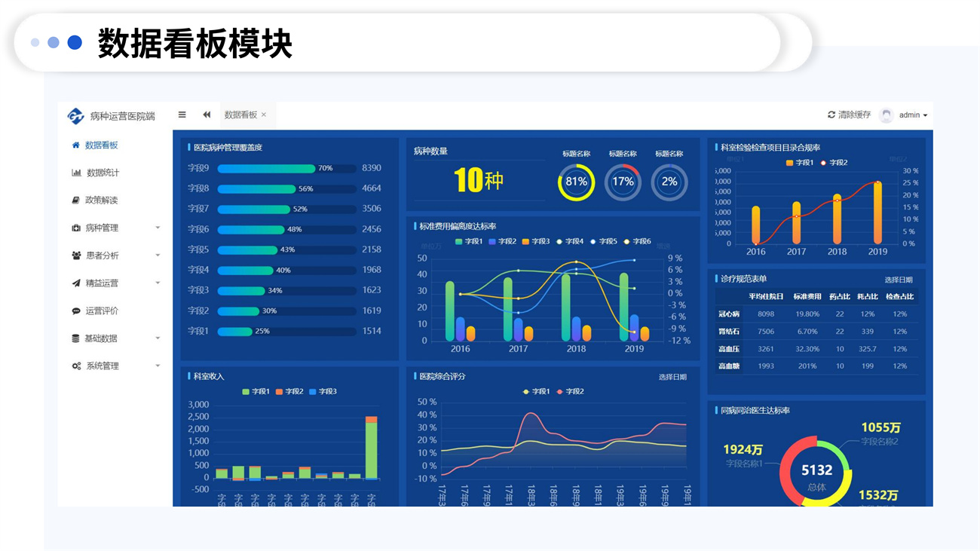Image resolution: width=980 pixels, height=551 pixels.
Task: Click the 清除缓存 refresh icon
Action: click(x=831, y=115)
